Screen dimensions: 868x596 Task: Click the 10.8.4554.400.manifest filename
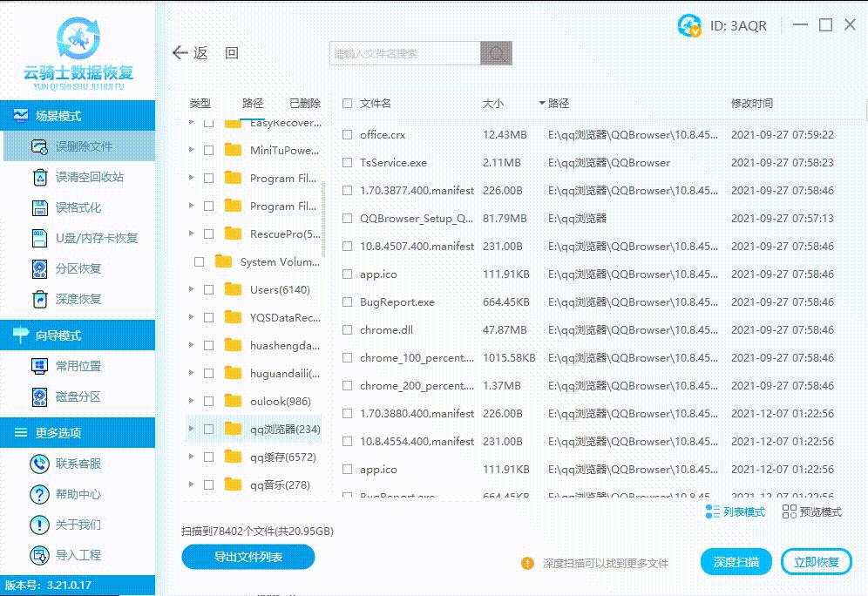417,441
